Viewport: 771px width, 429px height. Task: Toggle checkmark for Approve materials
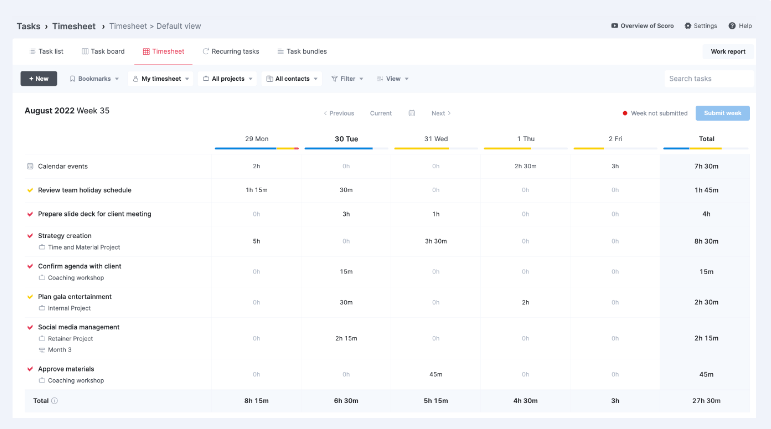(30, 369)
